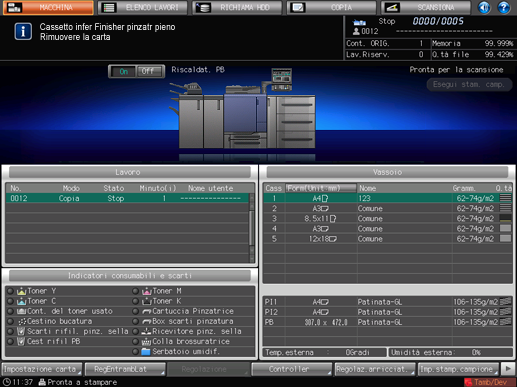Open the SCANSIONA tab

tap(426, 7)
